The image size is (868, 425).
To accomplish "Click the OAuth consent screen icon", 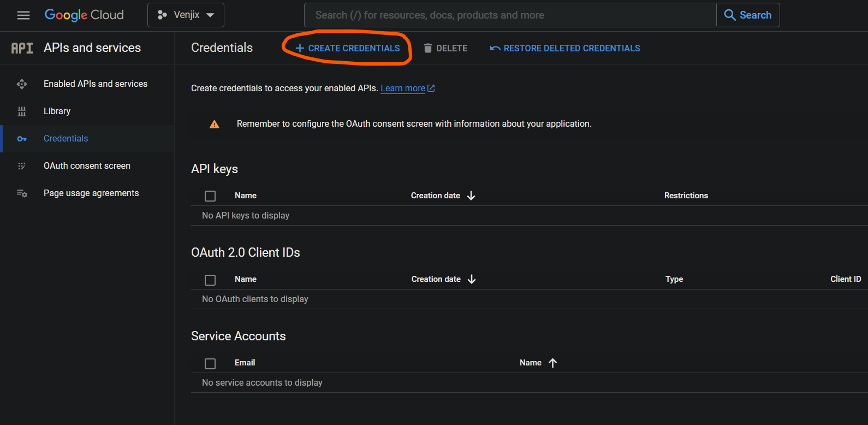I will tap(22, 166).
